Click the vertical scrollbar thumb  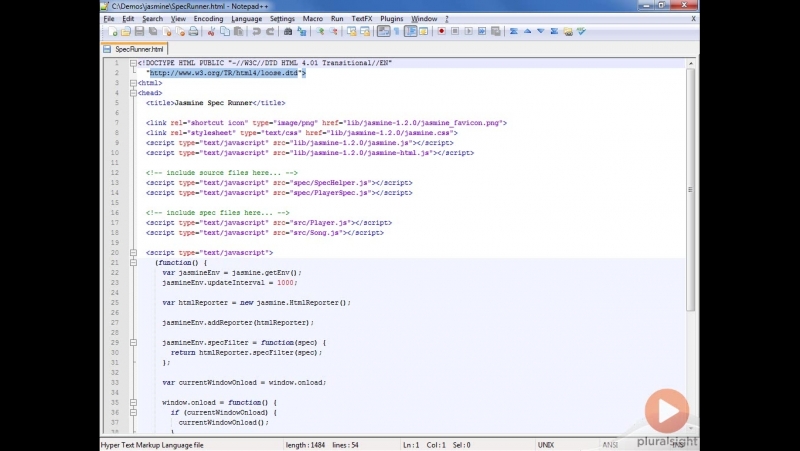pyautogui.click(x=690, y=189)
